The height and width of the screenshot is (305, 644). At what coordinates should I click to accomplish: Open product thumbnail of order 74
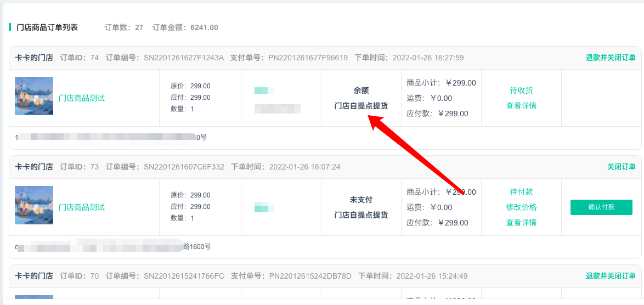(x=34, y=96)
